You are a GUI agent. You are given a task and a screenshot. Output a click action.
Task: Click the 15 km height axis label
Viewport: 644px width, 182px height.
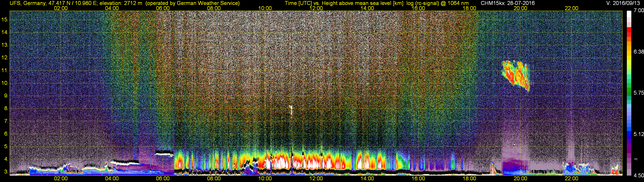(5, 20)
